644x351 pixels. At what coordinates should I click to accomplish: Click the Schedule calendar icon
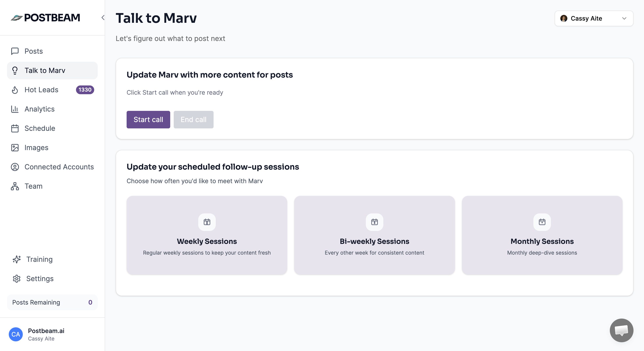[15, 128]
